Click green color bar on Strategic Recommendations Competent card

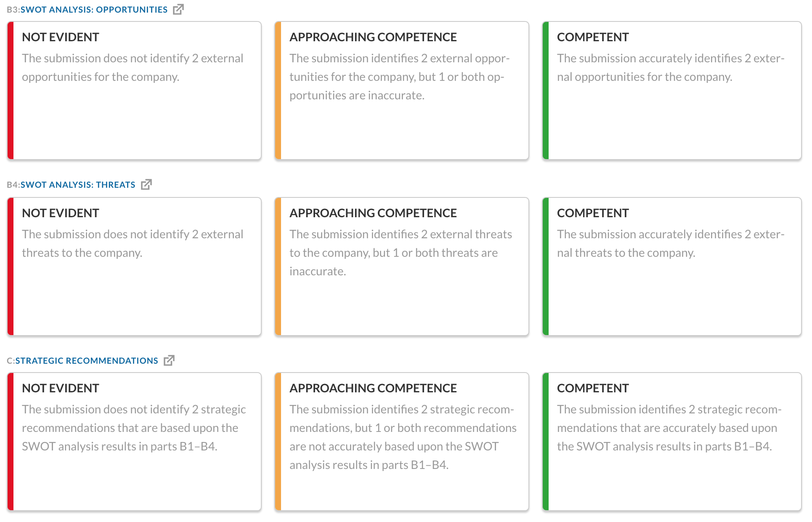[546, 442]
